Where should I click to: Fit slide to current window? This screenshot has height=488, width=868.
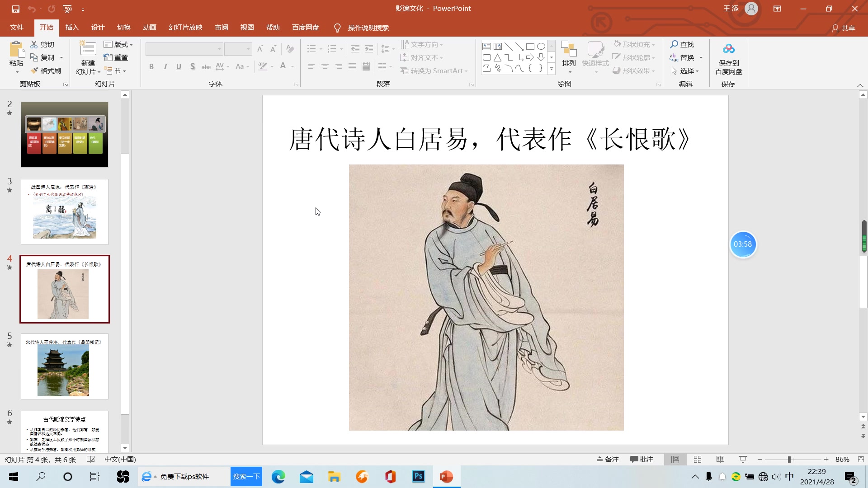pyautogui.click(x=861, y=459)
